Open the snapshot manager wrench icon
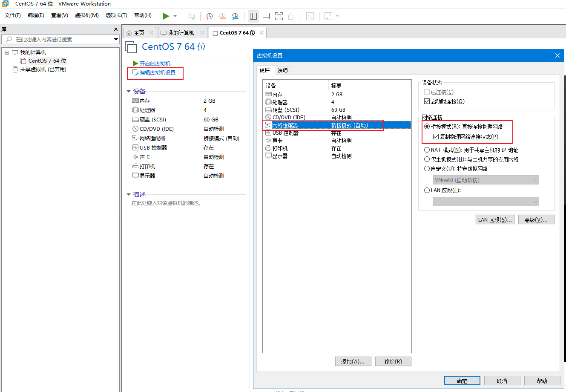 [x=235, y=16]
